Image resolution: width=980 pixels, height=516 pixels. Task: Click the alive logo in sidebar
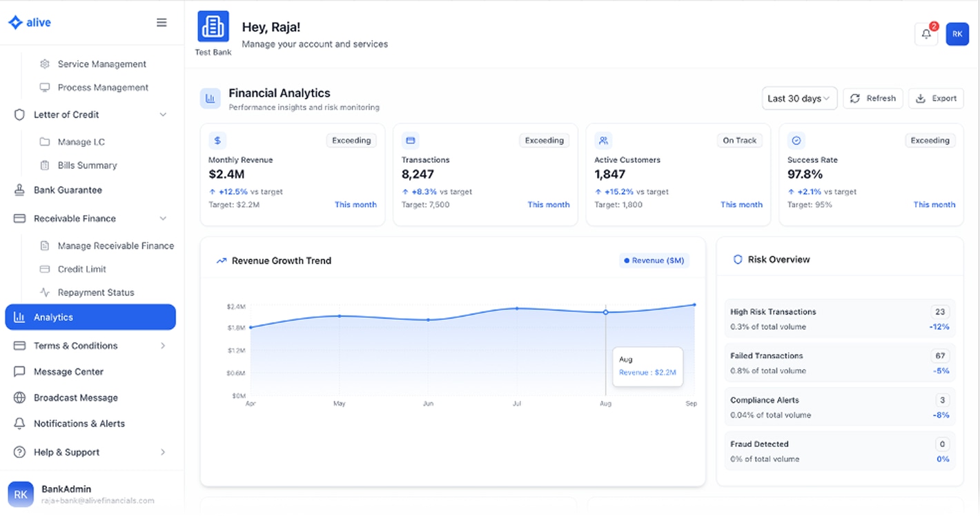point(30,23)
